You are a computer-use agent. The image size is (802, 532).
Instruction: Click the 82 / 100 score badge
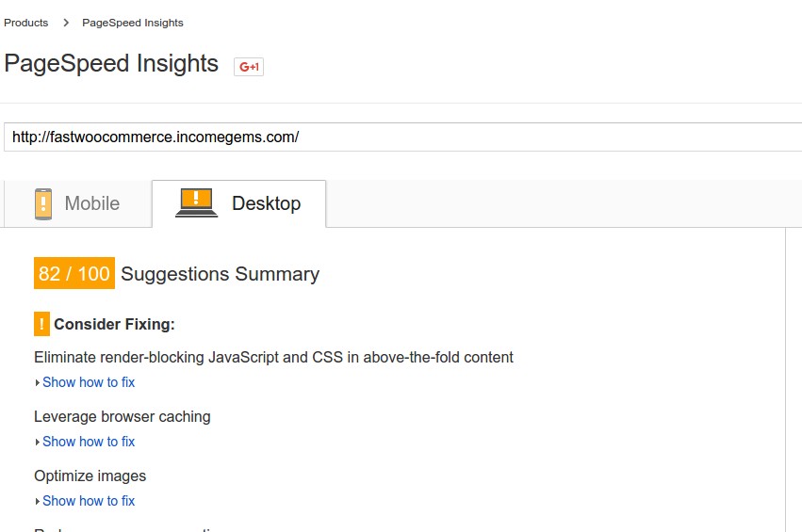click(74, 273)
